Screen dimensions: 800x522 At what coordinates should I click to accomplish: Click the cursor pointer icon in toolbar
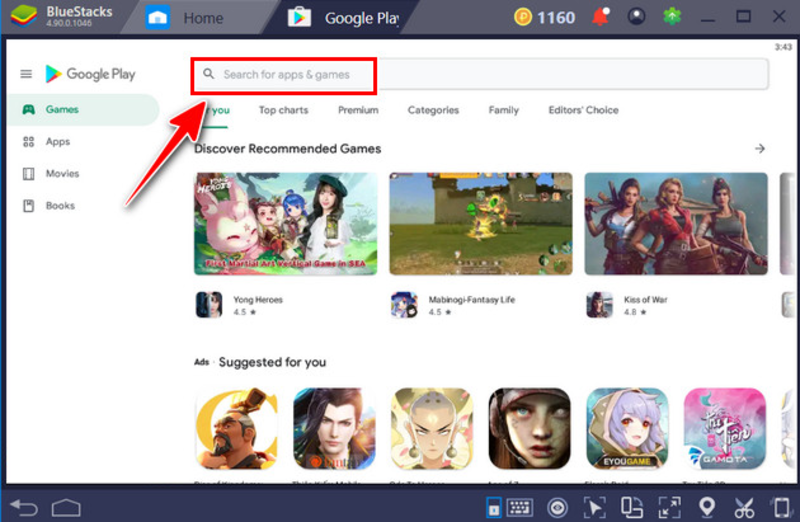point(594,508)
